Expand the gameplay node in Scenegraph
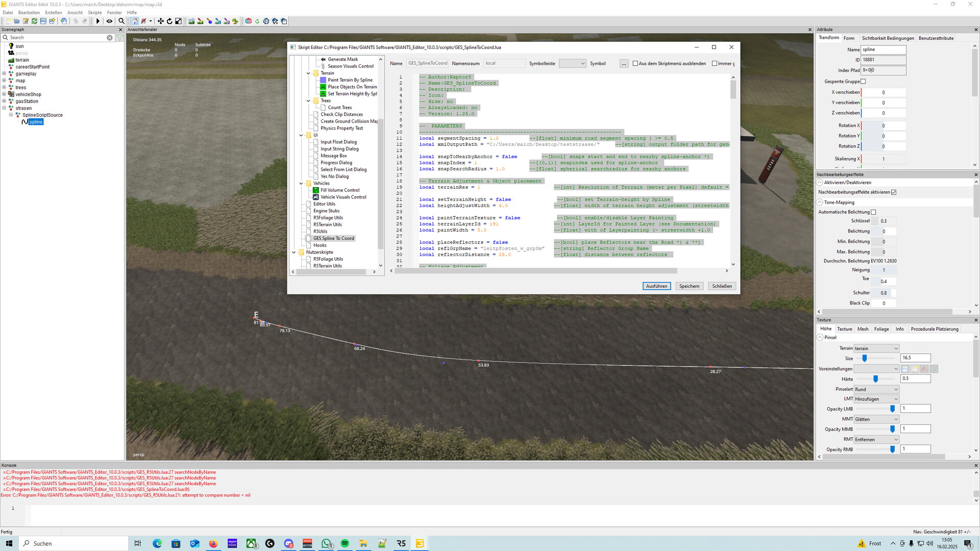Screen dimensions: 980x551 pyautogui.click(x=4, y=73)
